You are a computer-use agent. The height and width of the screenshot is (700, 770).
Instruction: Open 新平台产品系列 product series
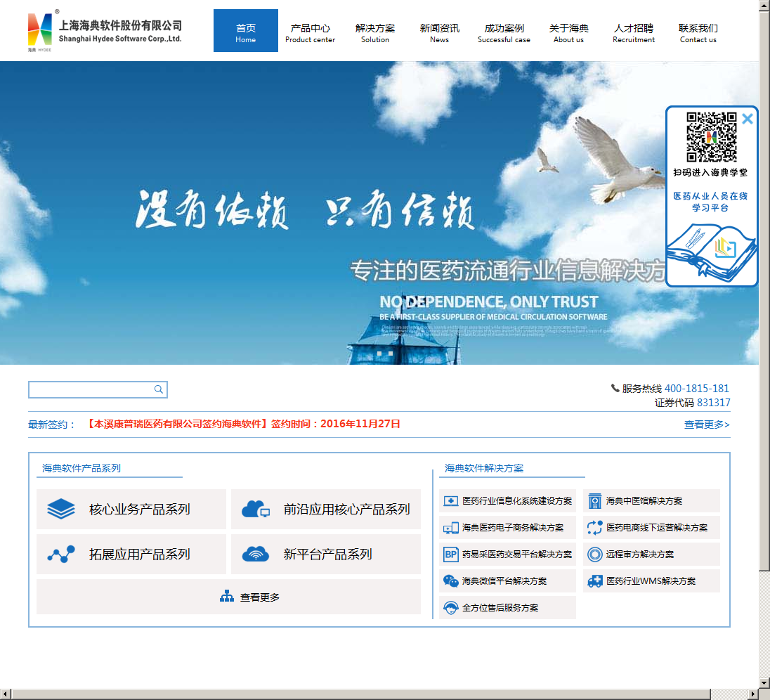click(x=325, y=554)
